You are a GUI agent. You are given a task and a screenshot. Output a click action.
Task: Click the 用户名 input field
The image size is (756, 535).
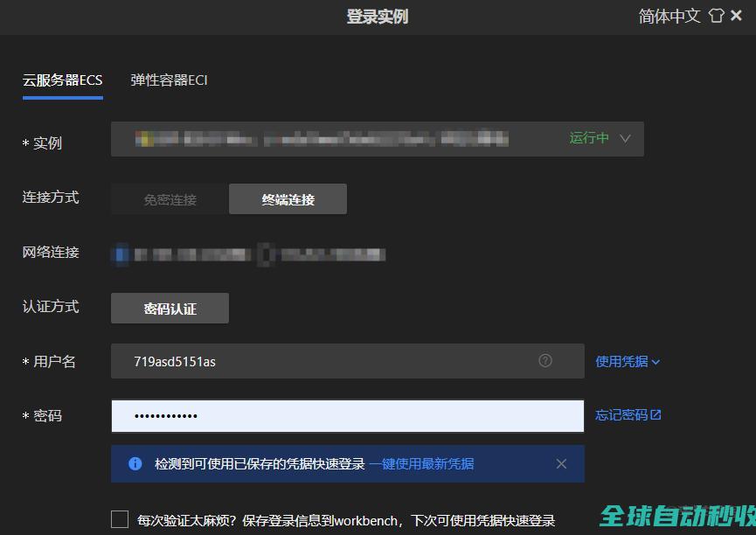332,361
